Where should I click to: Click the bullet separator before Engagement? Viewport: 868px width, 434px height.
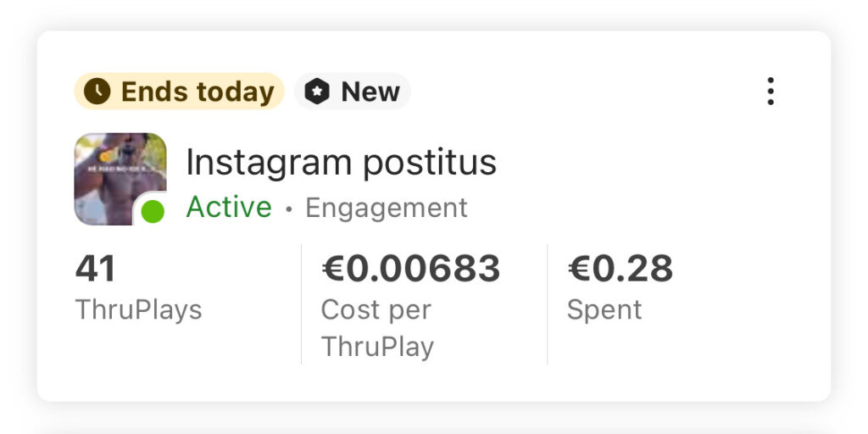coord(289,209)
